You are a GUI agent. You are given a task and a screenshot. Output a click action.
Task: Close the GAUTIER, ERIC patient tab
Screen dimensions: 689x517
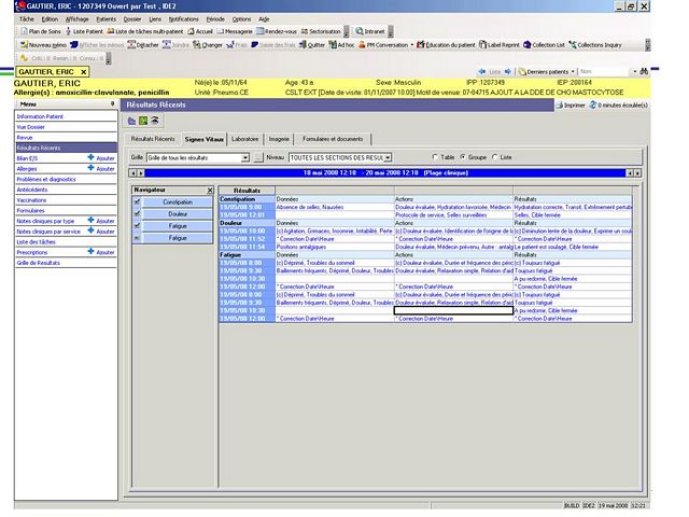[83, 72]
